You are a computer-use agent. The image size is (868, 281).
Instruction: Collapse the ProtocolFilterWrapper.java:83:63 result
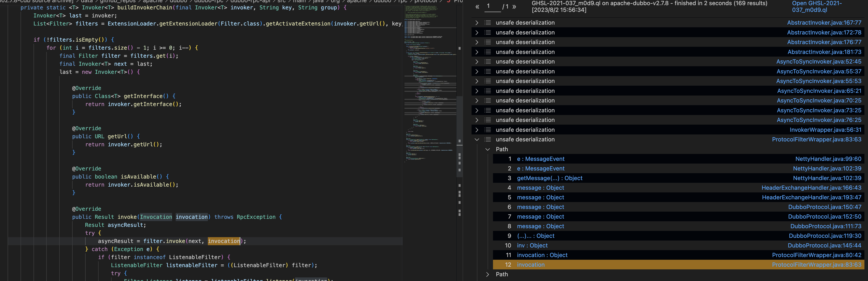(x=477, y=140)
